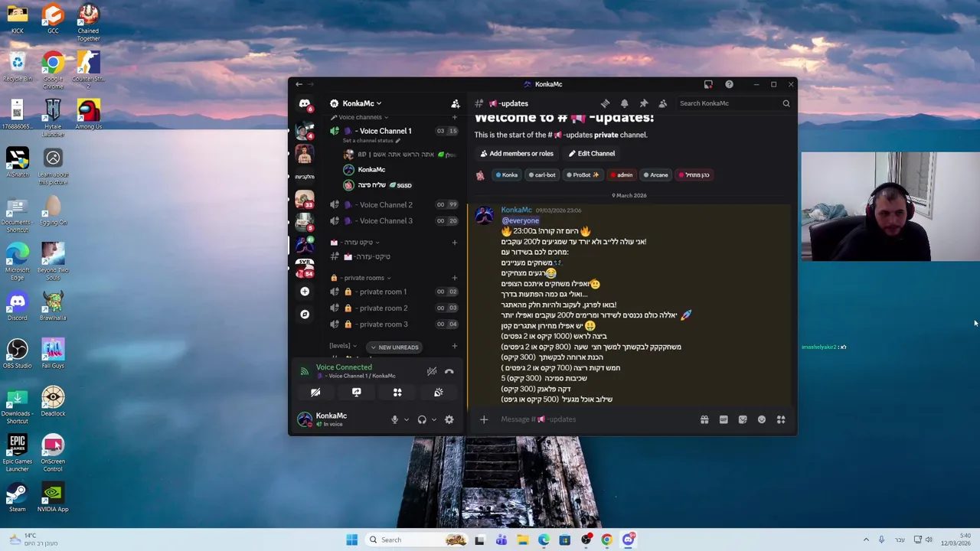Open Steam desktop shortcut
This screenshot has width=980, height=551.
(17, 497)
